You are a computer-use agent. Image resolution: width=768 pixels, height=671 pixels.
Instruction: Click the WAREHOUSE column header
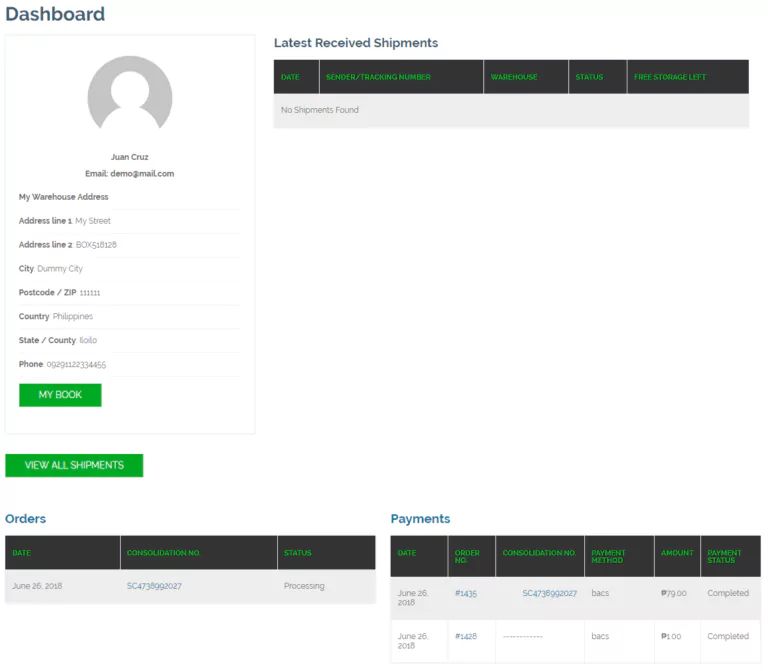click(513, 77)
